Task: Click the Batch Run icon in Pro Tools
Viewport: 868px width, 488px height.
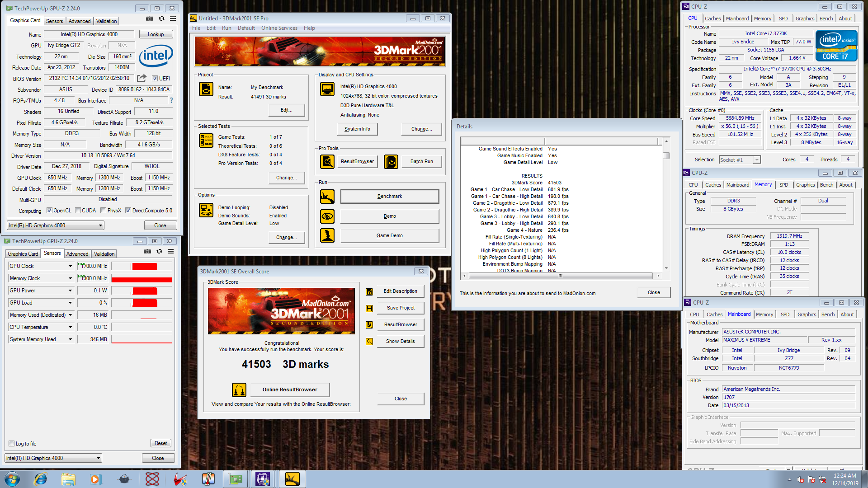Action: click(391, 161)
